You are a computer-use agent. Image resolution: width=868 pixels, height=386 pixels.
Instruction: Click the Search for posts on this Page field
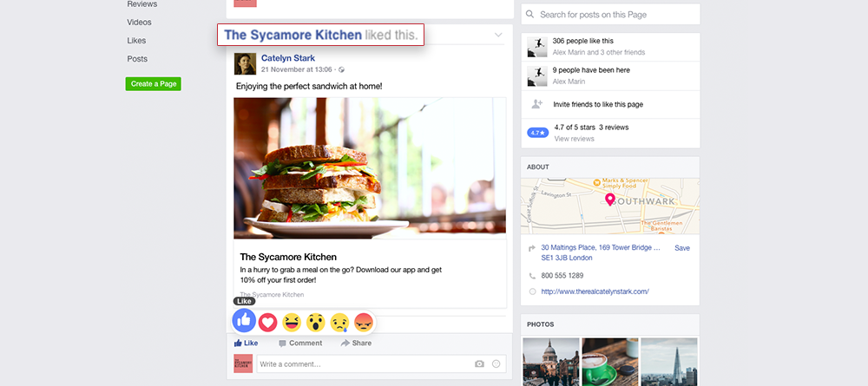point(610,15)
